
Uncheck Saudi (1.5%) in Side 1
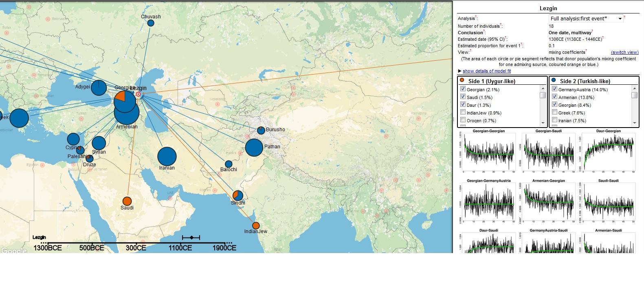463,97
